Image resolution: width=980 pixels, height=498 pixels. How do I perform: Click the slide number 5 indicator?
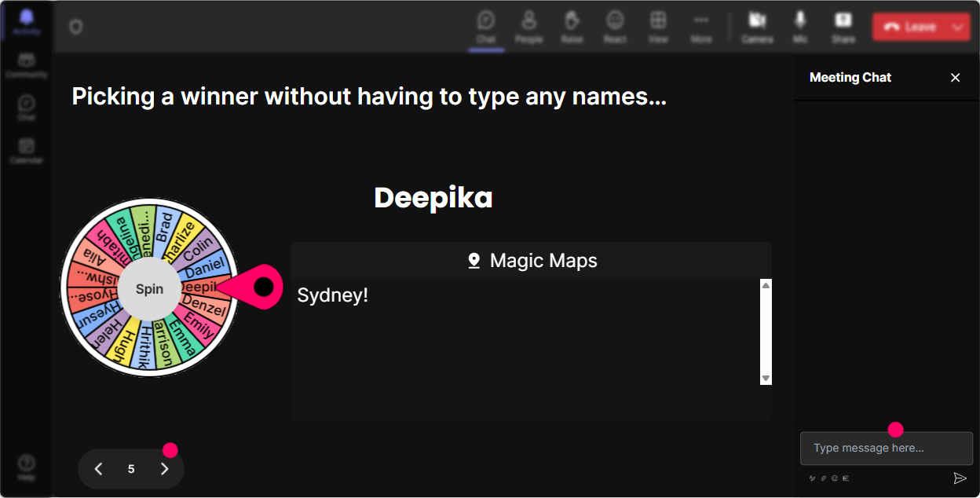pyautogui.click(x=131, y=469)
